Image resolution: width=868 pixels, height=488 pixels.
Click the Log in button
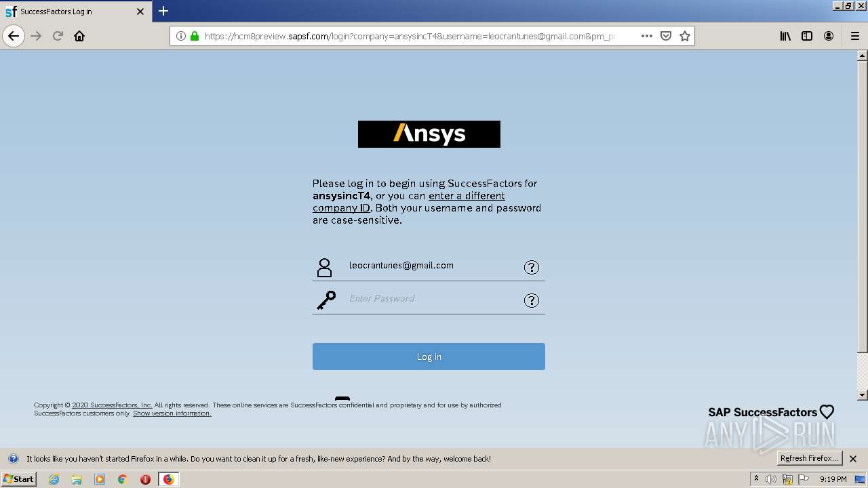[x=429, y=357]
